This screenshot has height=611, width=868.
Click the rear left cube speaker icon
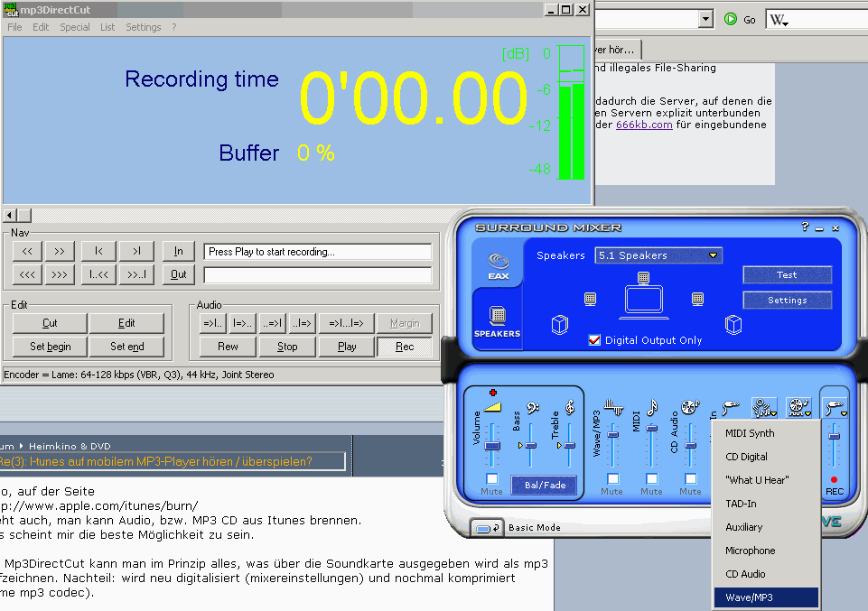tap(560, 325)
